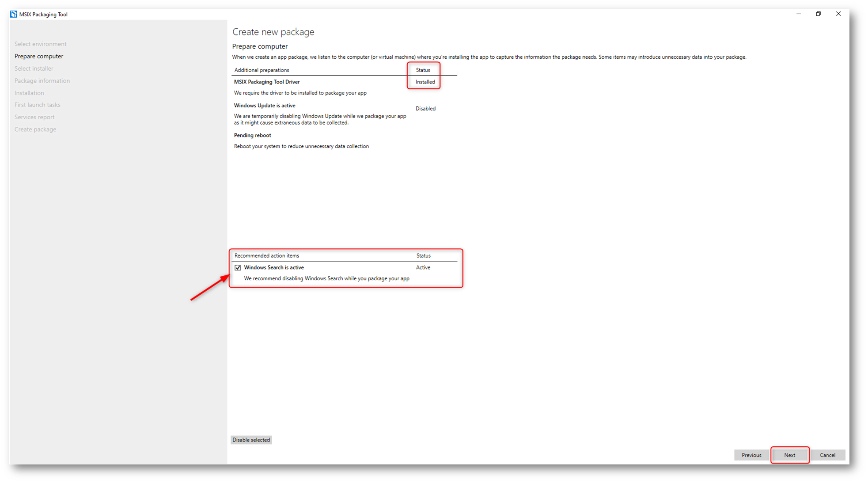This screenshot has height=483, width=868.
Task: Click the driver requirement description text
Action: pyautogui.click(x=300, y=93)
